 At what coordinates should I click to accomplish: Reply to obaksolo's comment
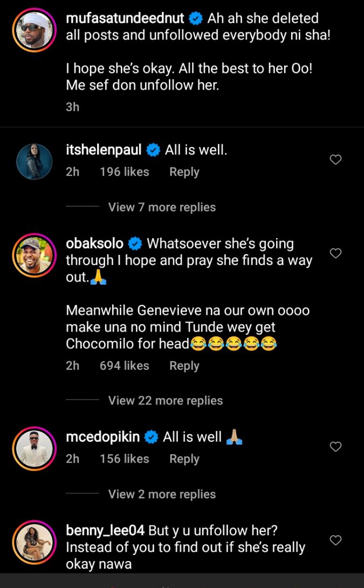(x=184, y=366)
